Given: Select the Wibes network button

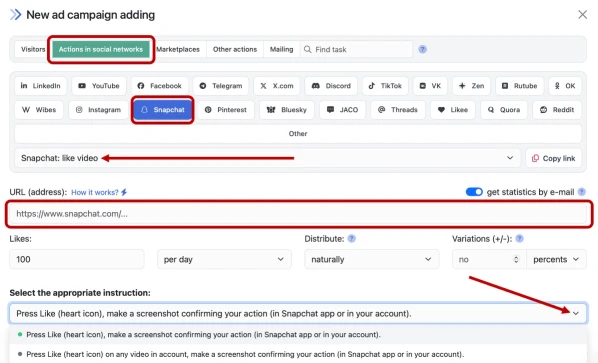Looking at the screenshot, I should [x=39, y=110].
